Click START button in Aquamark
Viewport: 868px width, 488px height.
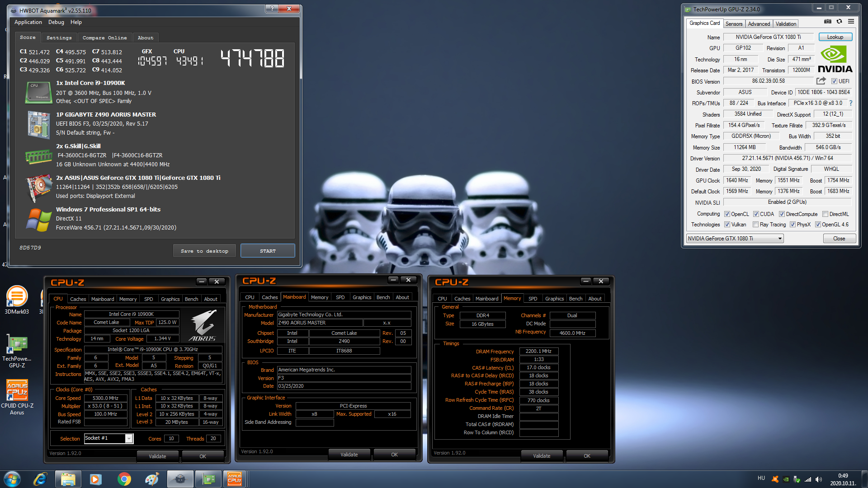point(268,251)
